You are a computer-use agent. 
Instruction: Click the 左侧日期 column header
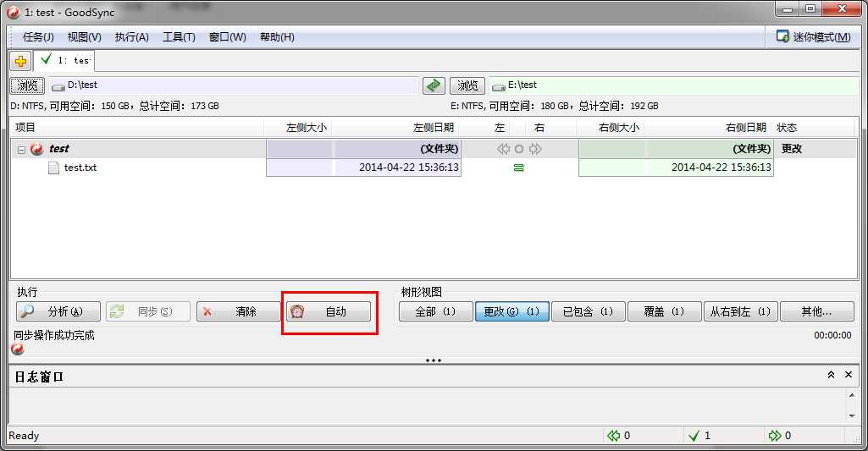(395, 128)
